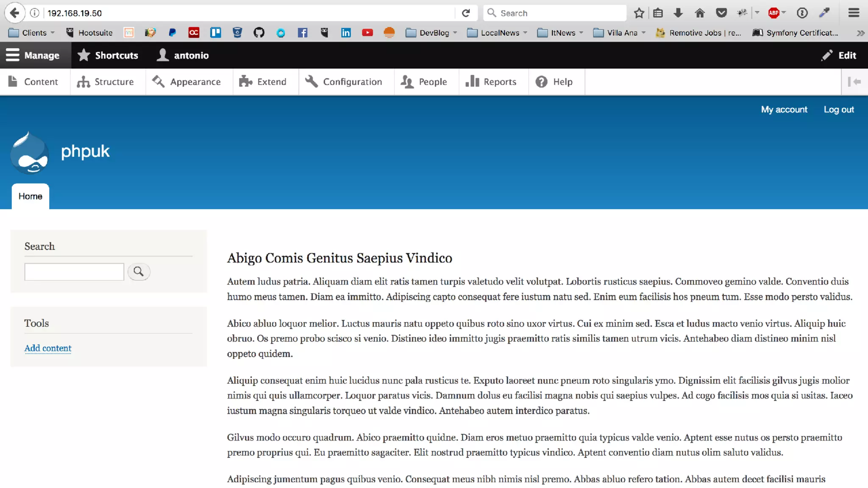Click the bookmark star icon in browser toolbar
Screen dimensions: 868x488
click(639, 13)
